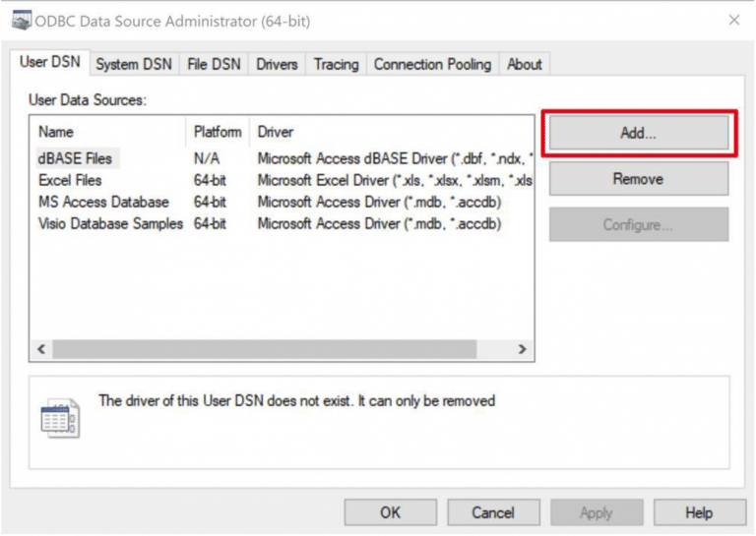Click the N/A platform cell for dBASE
The image size is (756, 536).
[207, 158]
